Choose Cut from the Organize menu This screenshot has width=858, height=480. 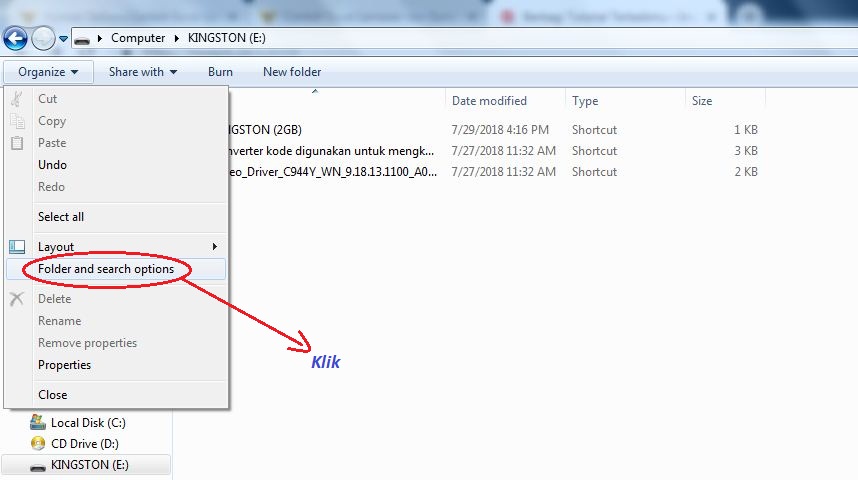coord(115,99)
